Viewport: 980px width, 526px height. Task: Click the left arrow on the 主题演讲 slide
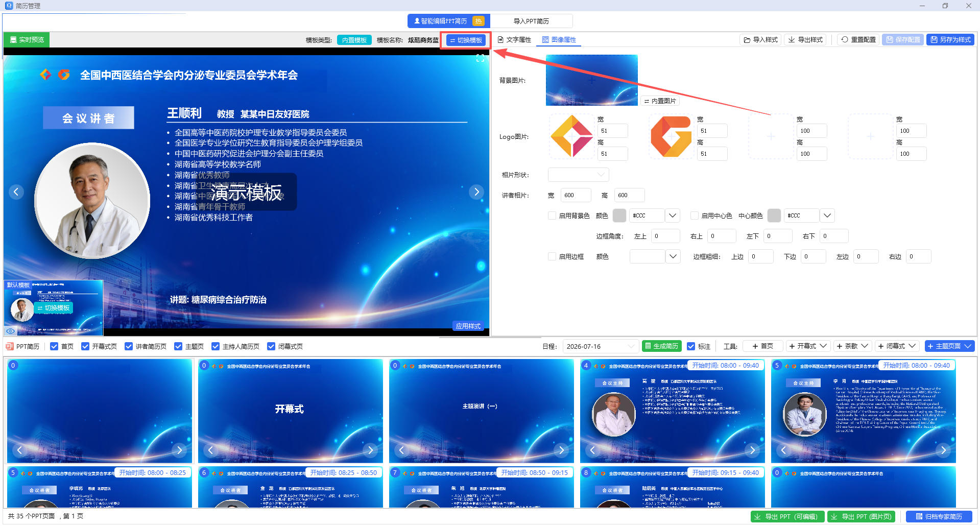coord(401,450)
